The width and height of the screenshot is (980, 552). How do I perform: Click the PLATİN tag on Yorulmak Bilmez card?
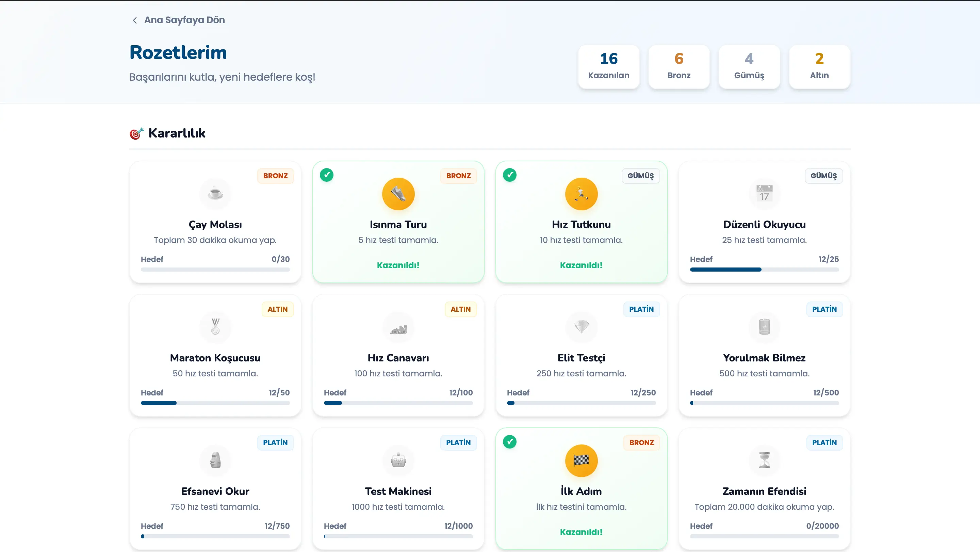tap(824, 309)
